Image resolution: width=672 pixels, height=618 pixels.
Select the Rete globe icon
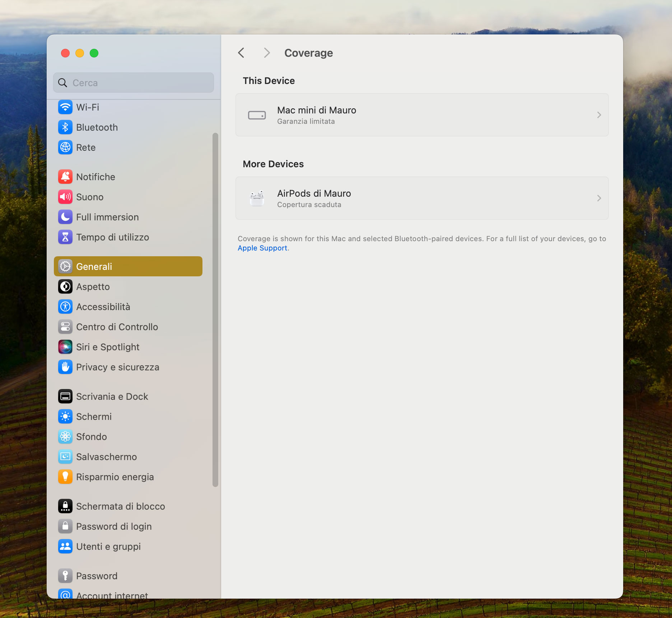pyautogui.click(x=65, y=147)
